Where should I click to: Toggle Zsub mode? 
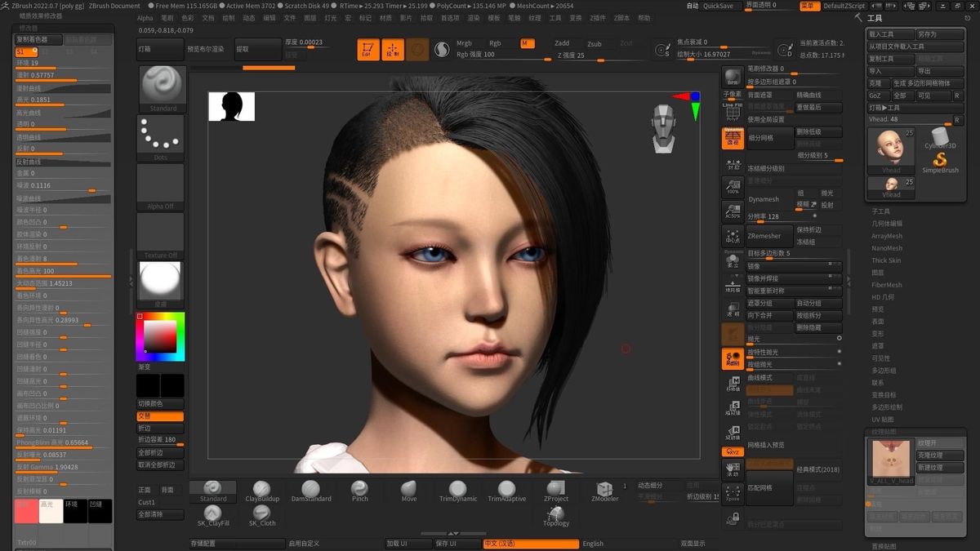point(594,43)
